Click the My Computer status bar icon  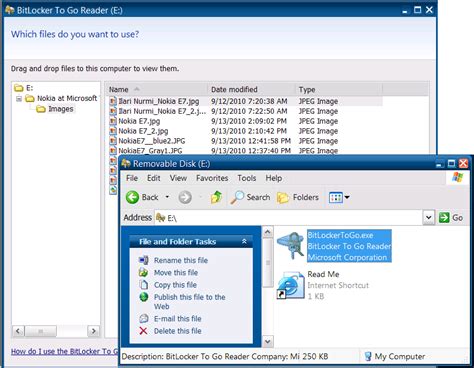coord(368,356)
